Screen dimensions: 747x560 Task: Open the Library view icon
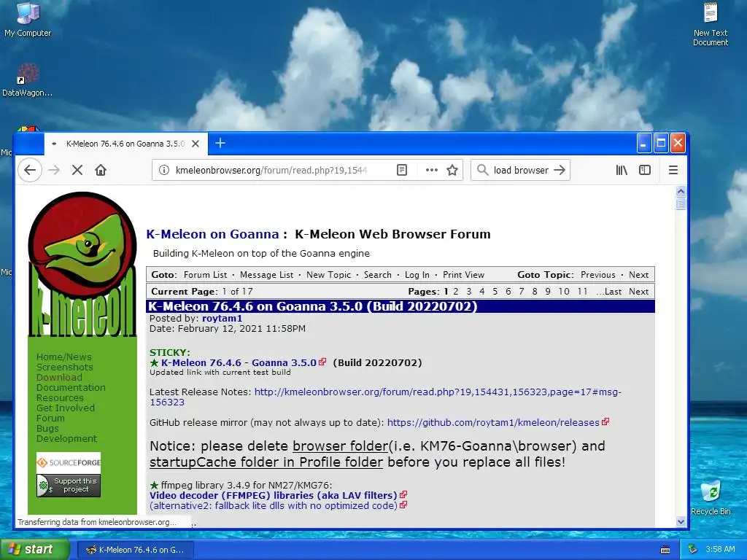(622, 170)
